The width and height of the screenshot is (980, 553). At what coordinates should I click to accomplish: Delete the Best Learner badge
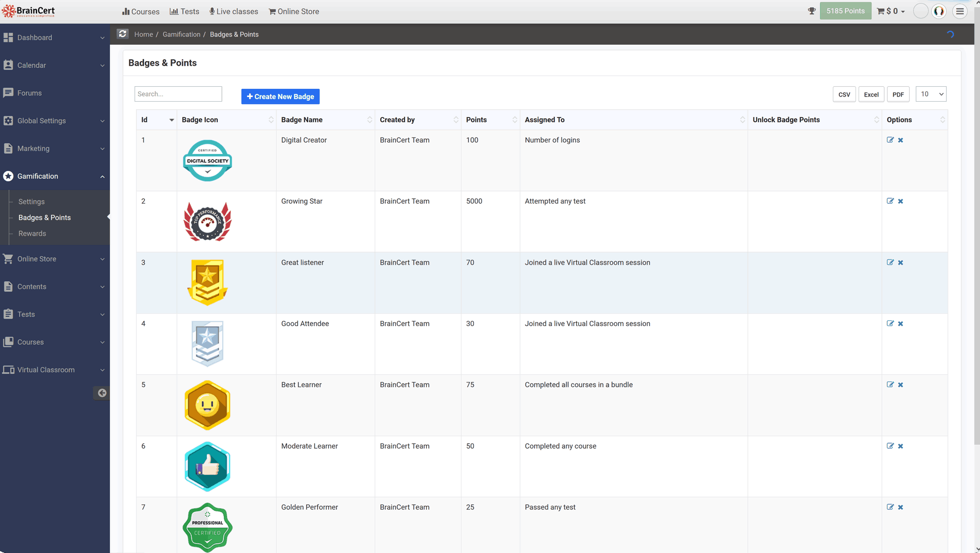pyautogui.click(x=900, y=385)
